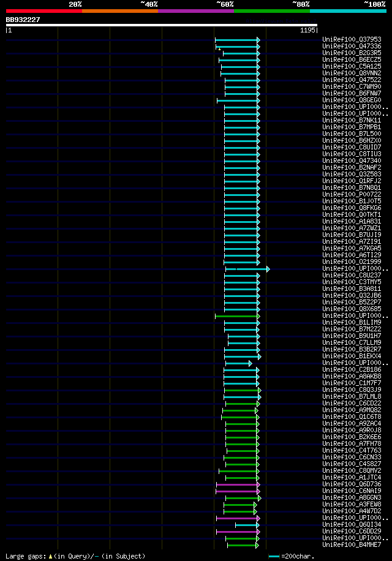
Task: Open hit UniRef100_P00722
Action: point(352,195)
